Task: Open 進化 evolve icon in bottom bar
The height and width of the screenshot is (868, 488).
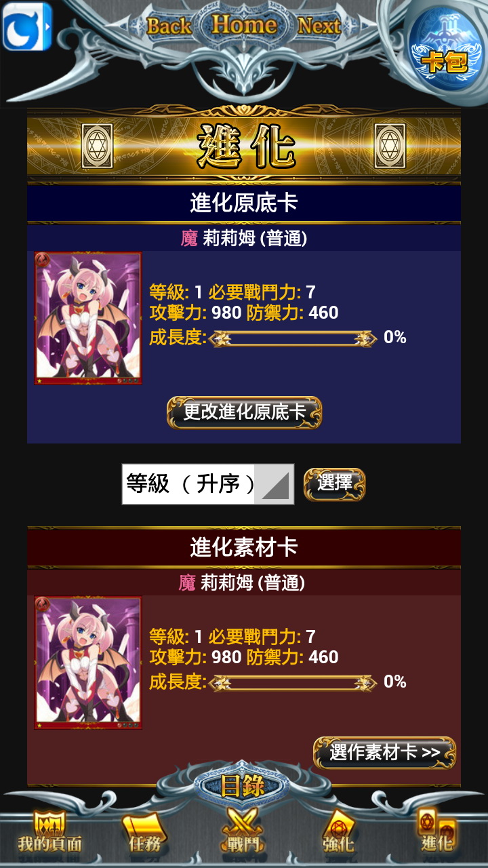Action: (436, 831)
